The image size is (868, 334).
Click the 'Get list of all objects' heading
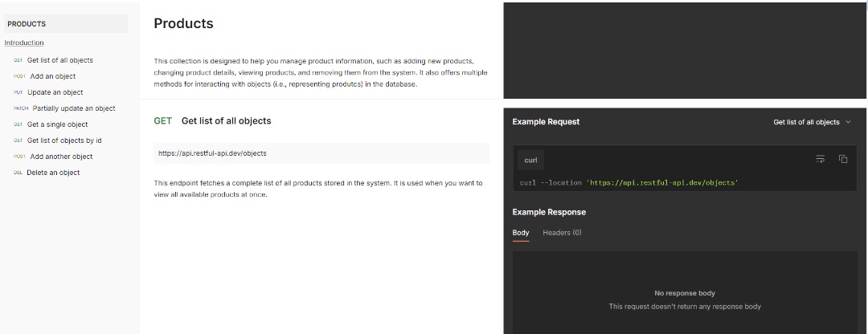227,120
